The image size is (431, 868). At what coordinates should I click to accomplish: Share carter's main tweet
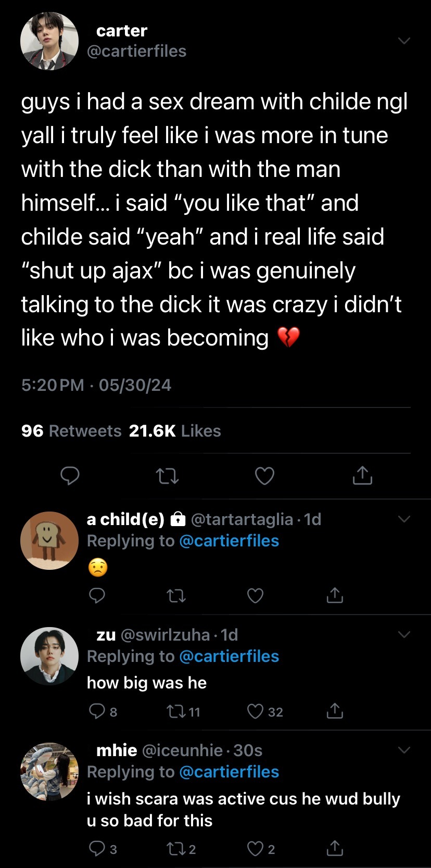pyautogui.click(x=362, y=476)
